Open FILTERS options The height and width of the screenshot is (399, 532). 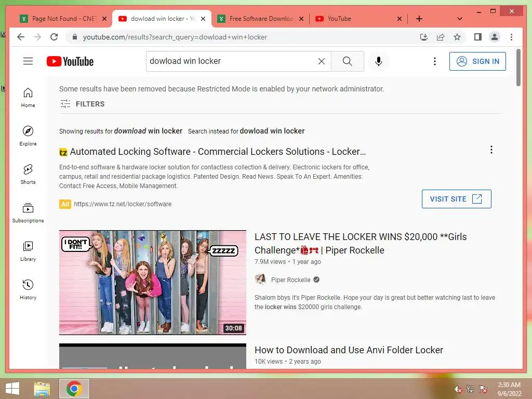(83, 104)
